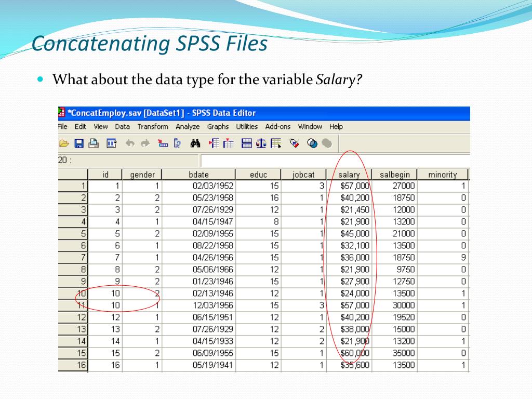Viewport: 532px width, 399px height.
Task: Open the Dialog Recall toolbar icon
Action: pyautogui.click(x=111, y=143)
